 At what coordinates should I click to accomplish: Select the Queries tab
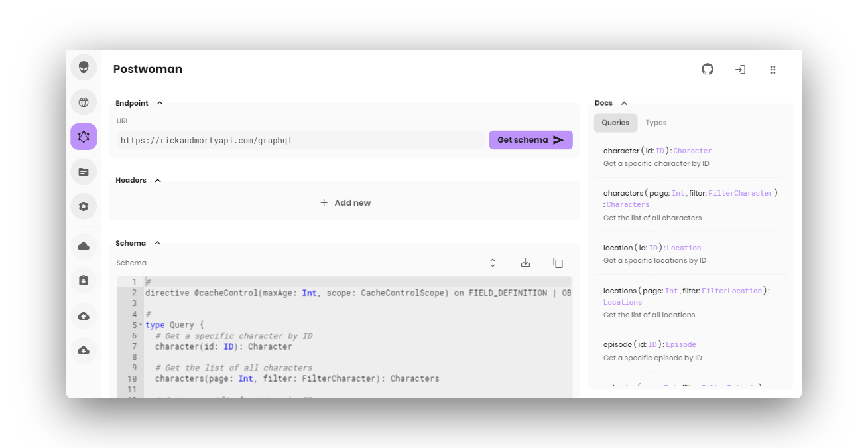[615, 123]
